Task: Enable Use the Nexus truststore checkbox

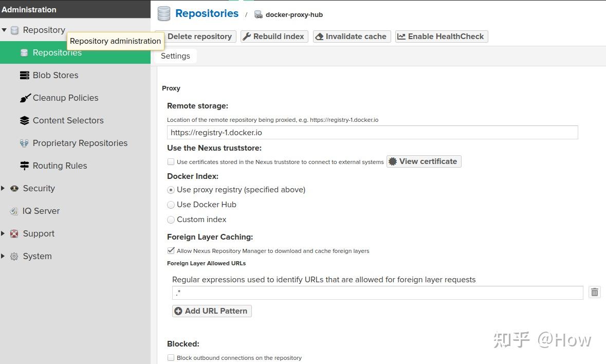Action: coord(171,162)
